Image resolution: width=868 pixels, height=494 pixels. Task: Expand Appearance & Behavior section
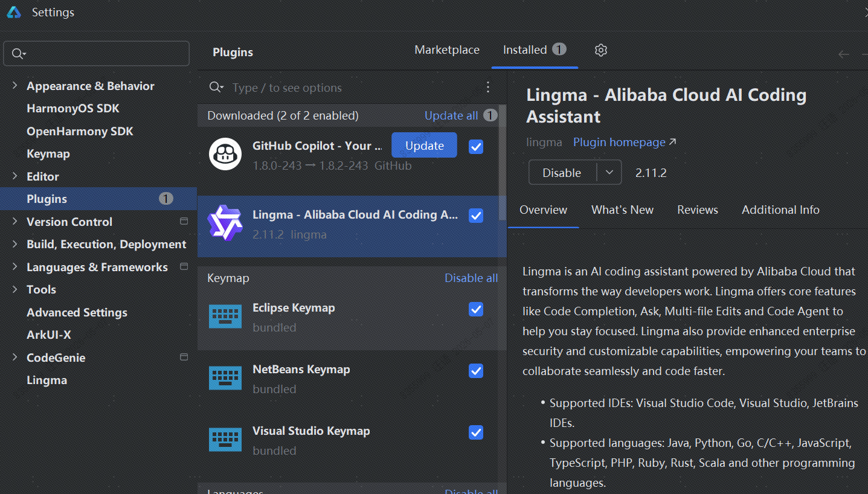point(14,86)
